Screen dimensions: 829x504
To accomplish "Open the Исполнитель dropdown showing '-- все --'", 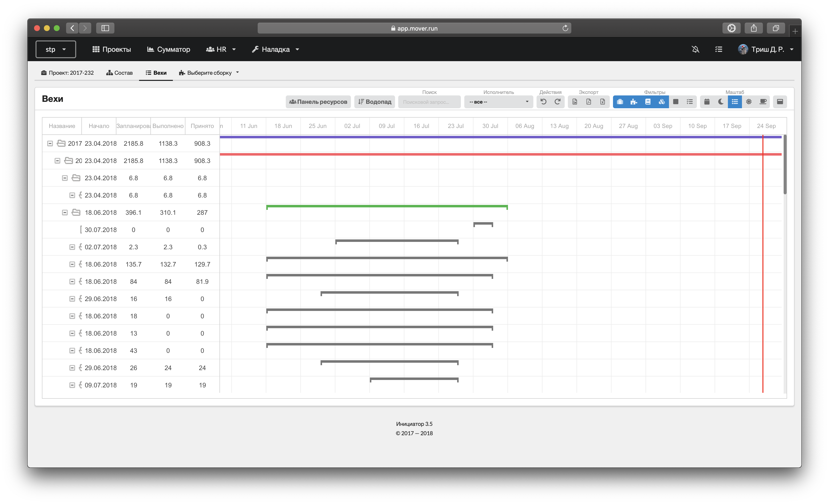I will (499, 102).
